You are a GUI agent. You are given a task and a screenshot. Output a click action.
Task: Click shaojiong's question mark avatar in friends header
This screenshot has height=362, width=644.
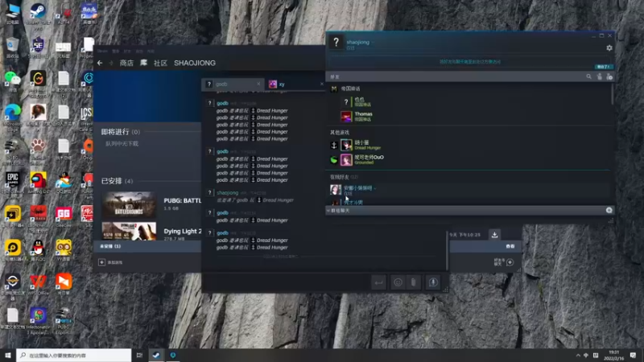[336, 42]
